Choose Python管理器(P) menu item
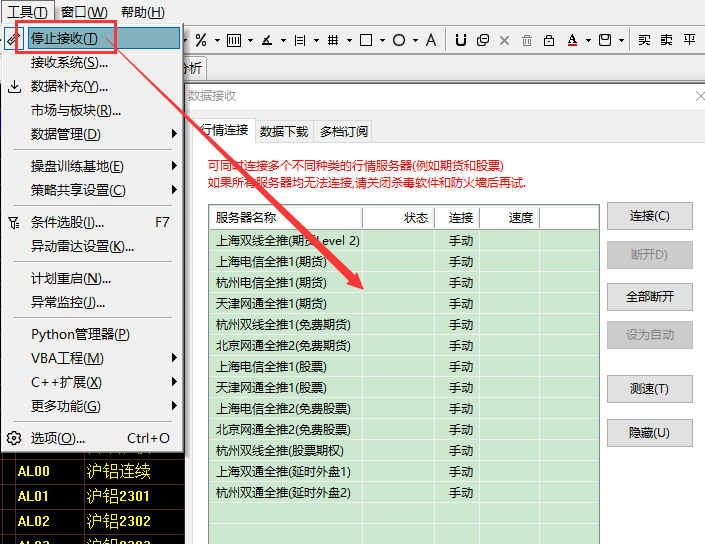 point(92,334)
